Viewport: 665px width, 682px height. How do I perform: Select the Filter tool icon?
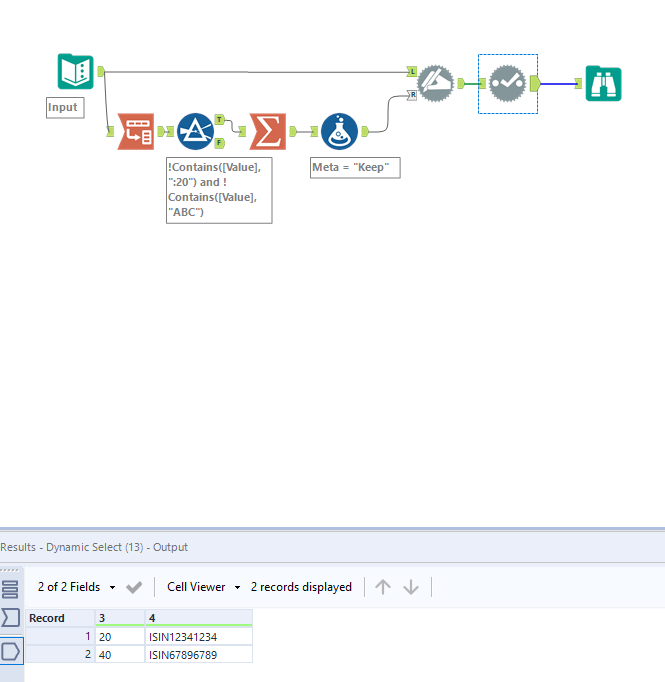pos(196,131)
